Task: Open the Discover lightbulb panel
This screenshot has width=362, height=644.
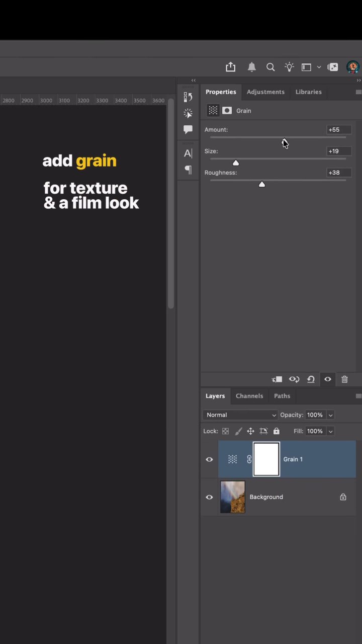Action: (289, 67)
